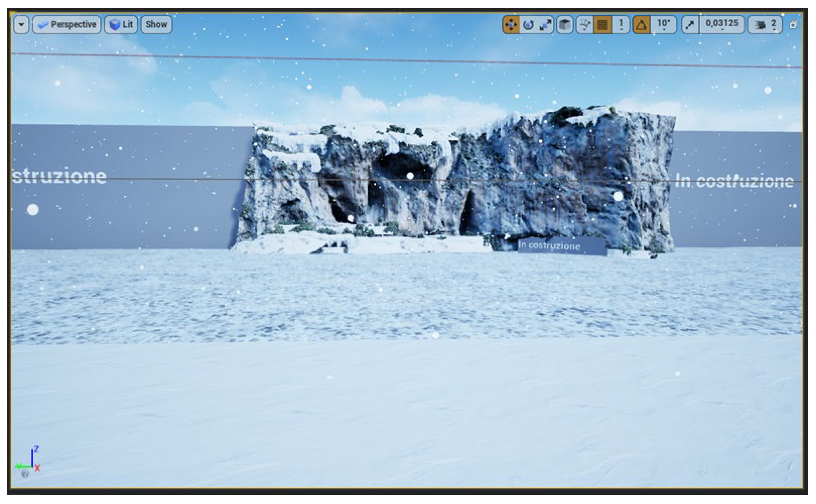This screenshot has height=504, width=816.
Task: Open surface snapping options
Action: [584, 25]
